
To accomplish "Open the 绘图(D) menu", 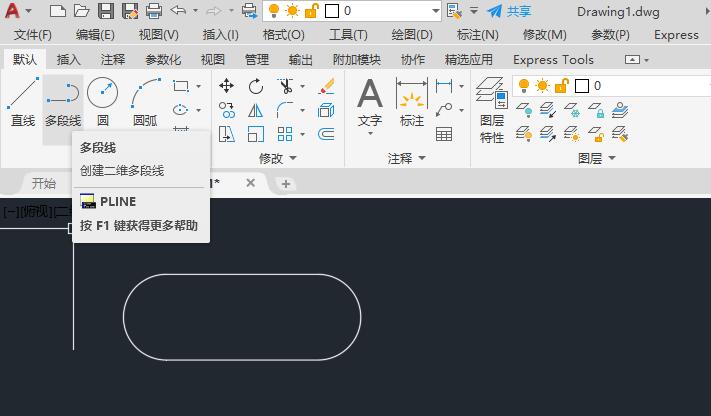I will point(412,35).
